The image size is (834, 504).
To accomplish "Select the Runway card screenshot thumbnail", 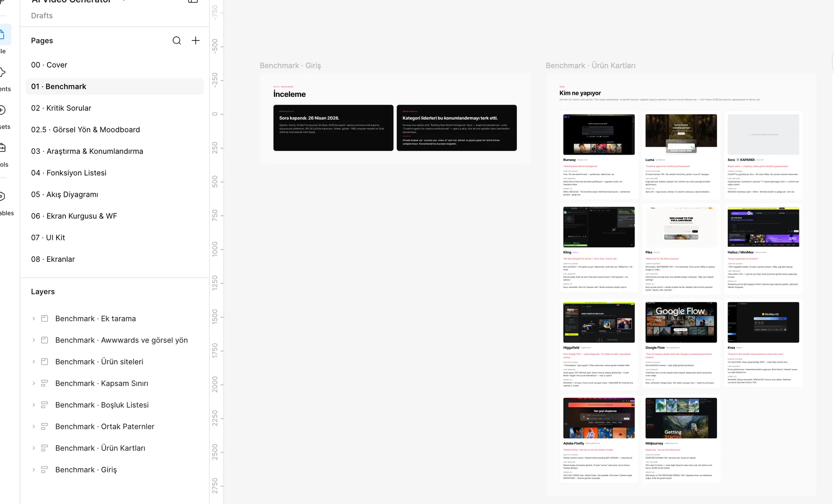I will 599,135.
